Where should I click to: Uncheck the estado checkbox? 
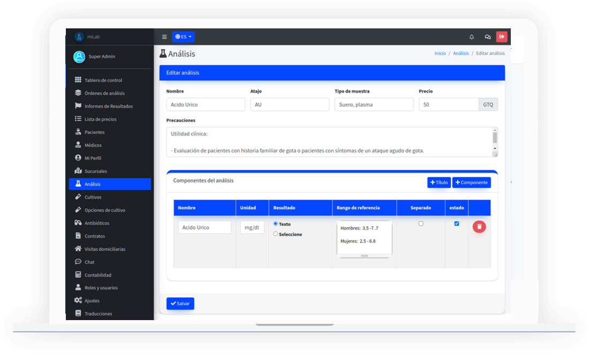457,224
